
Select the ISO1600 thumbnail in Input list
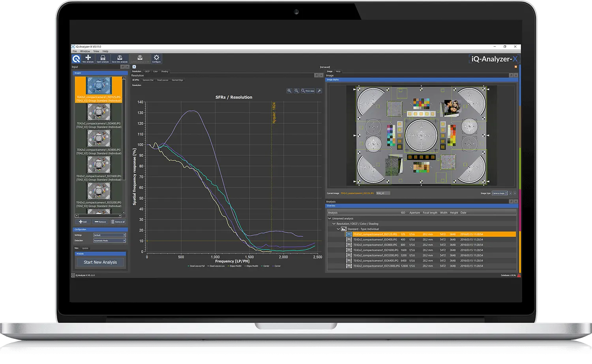point(99,169)
